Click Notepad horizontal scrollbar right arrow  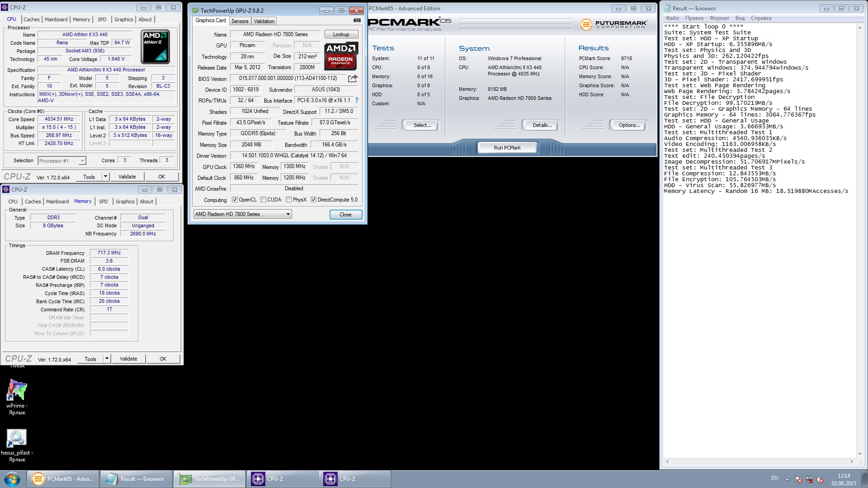[852, 461]
